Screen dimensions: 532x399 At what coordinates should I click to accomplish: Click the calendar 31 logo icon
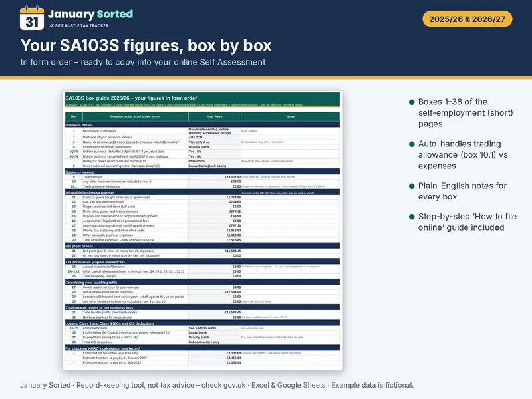tap(31, 18)
